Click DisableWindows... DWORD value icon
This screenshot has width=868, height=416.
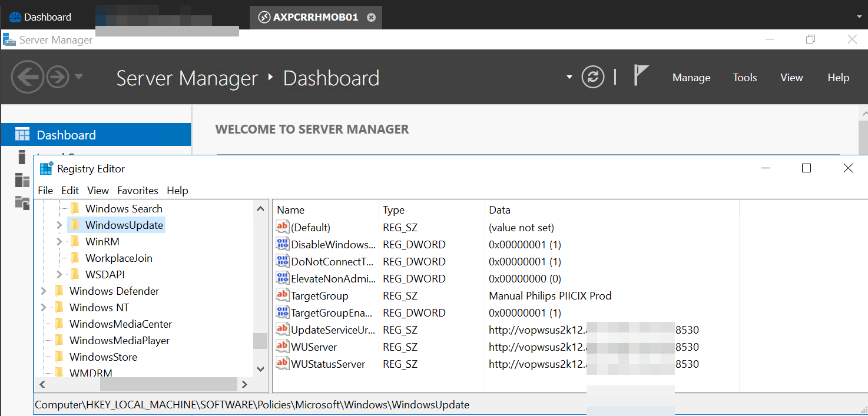283,244
